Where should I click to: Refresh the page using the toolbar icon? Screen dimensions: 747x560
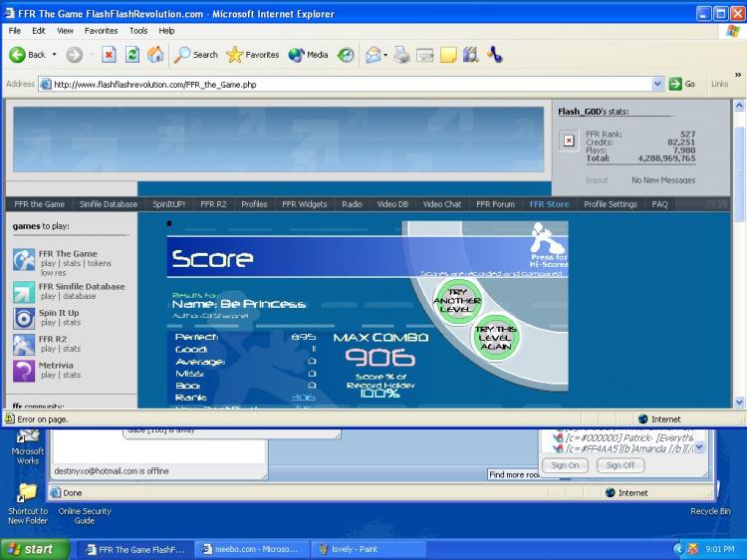coord(132,55)
